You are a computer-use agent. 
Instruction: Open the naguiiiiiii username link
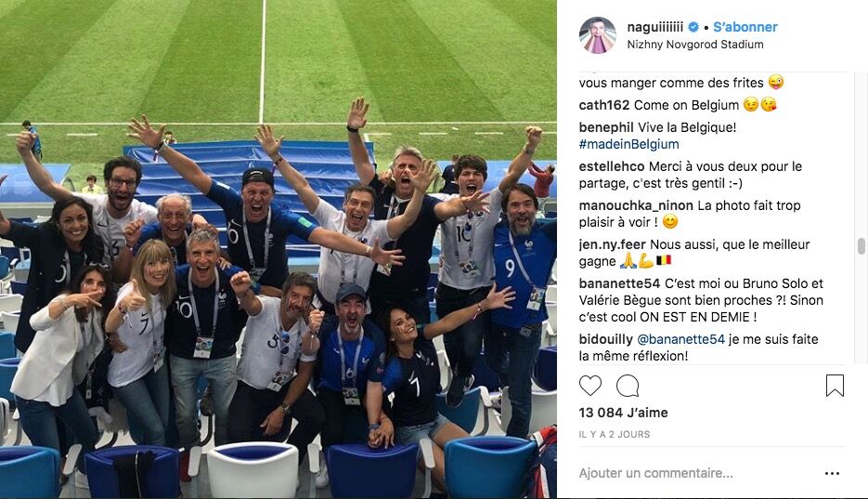654,27
